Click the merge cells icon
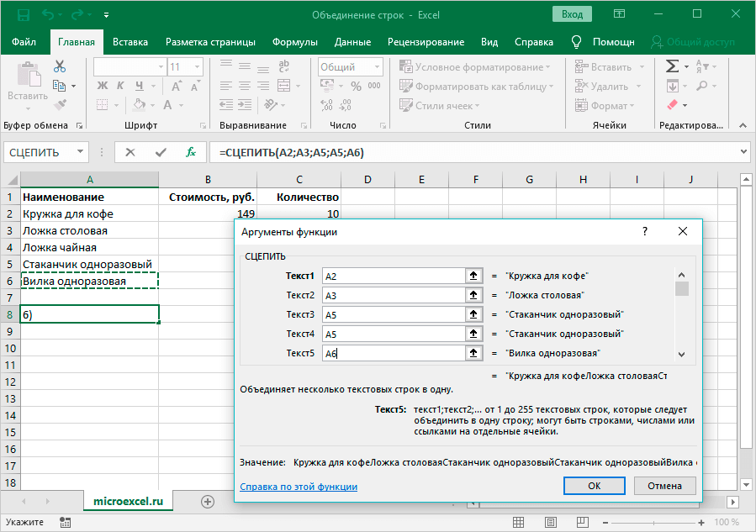The height and width of the screenshot is (532, 756). point(284,86)
